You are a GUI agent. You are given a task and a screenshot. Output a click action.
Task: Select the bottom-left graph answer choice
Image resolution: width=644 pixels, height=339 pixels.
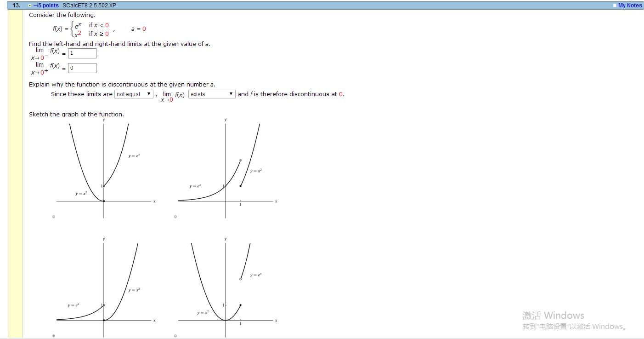[53, 336]
